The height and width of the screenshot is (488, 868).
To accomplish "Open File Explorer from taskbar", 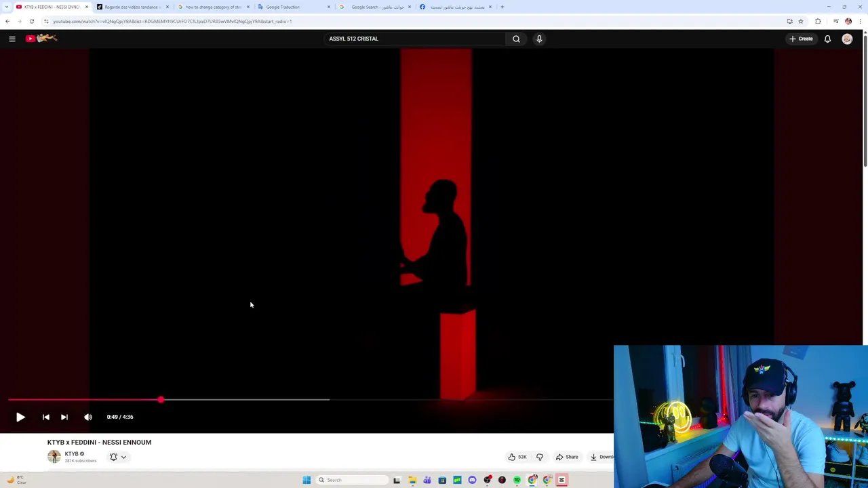I will pos(412,480).
